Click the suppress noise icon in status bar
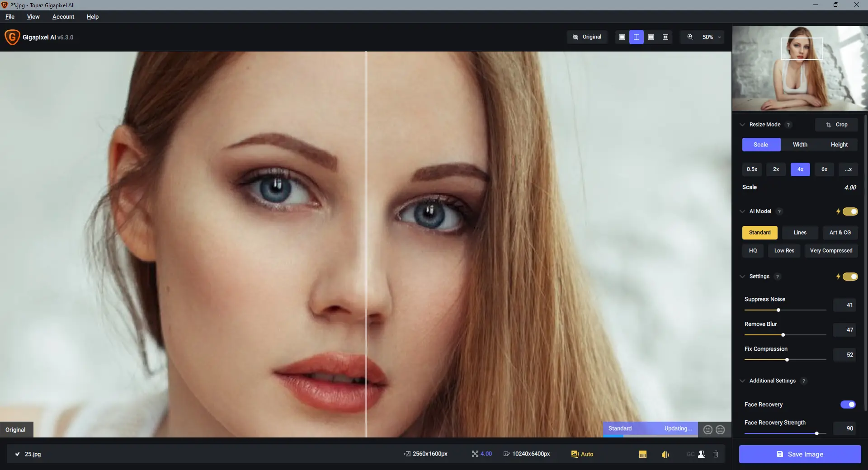Viewport: 868px width, 470px height. [x=643, y=454]
